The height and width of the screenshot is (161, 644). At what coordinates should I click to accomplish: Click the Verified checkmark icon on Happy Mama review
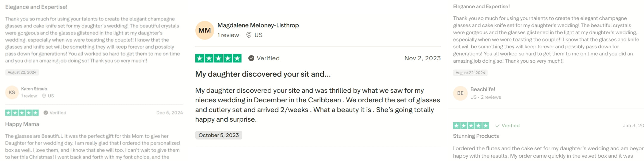click(46, 113)
